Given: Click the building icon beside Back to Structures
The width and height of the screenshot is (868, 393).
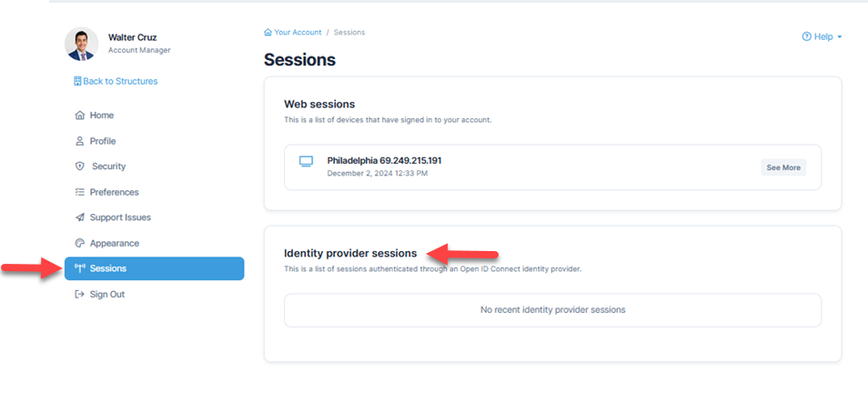Looking at the screenshot, I should (77, 81).
